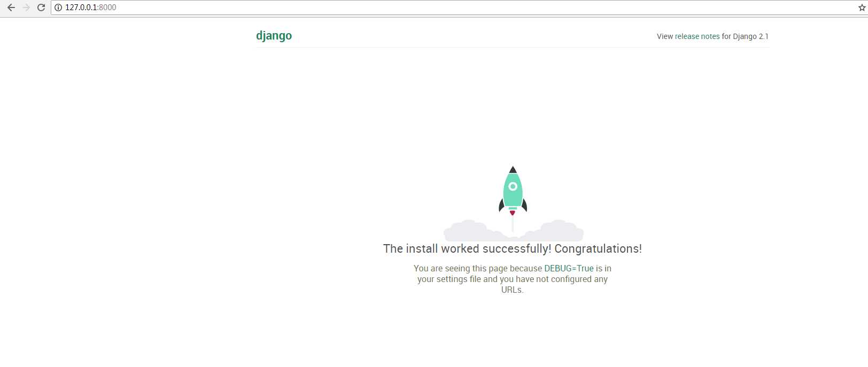Bookmark this page with the star icon

coord(862,7)
